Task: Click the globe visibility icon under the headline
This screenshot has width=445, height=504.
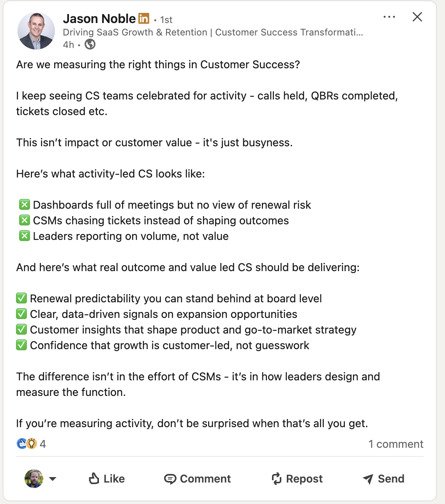Action: coord(90,44)
